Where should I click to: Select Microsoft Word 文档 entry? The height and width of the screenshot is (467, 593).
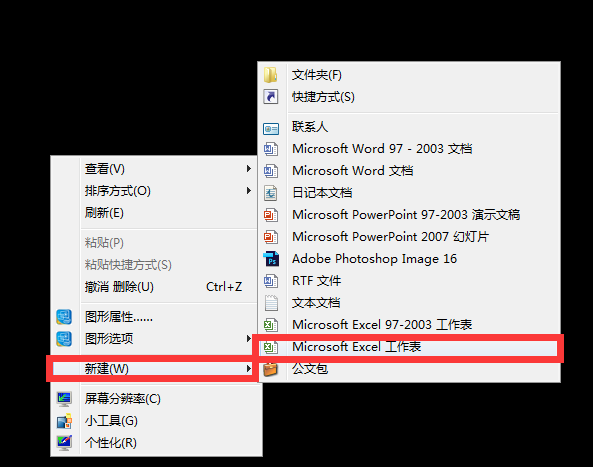coord(409,171)
